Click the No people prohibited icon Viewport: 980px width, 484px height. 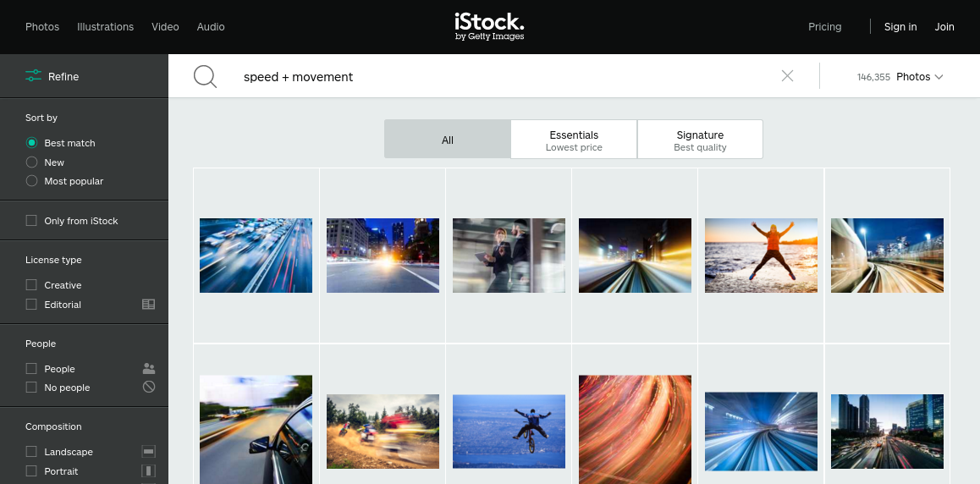149,388
